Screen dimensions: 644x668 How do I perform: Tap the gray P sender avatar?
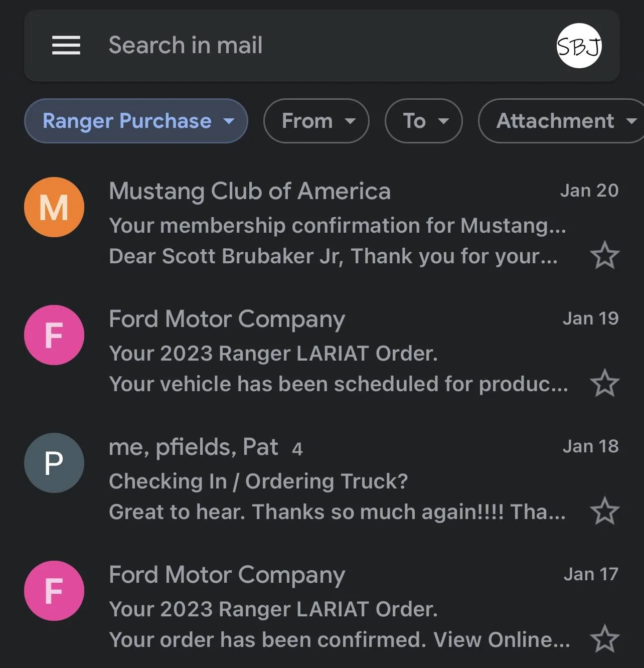pos(54,463)
